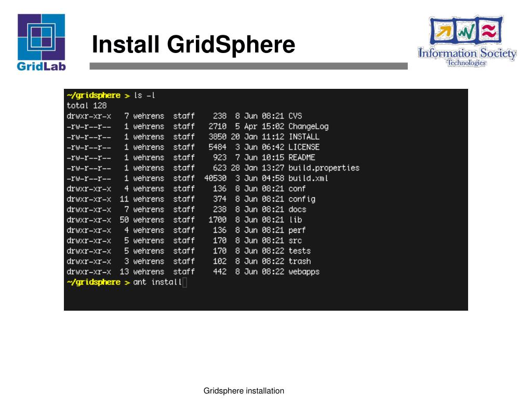The width and height of the screenshot is (532, 399).
Task: Click the 1700 size of lib directory
Action: point(218,220)
